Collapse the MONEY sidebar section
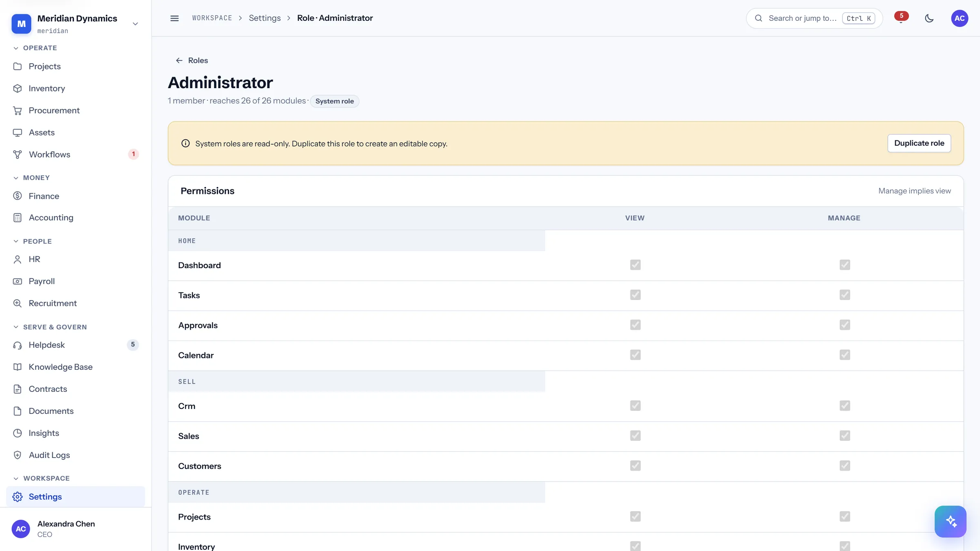Viewport: 980px width, 551px height. click(x=31, y=178)
